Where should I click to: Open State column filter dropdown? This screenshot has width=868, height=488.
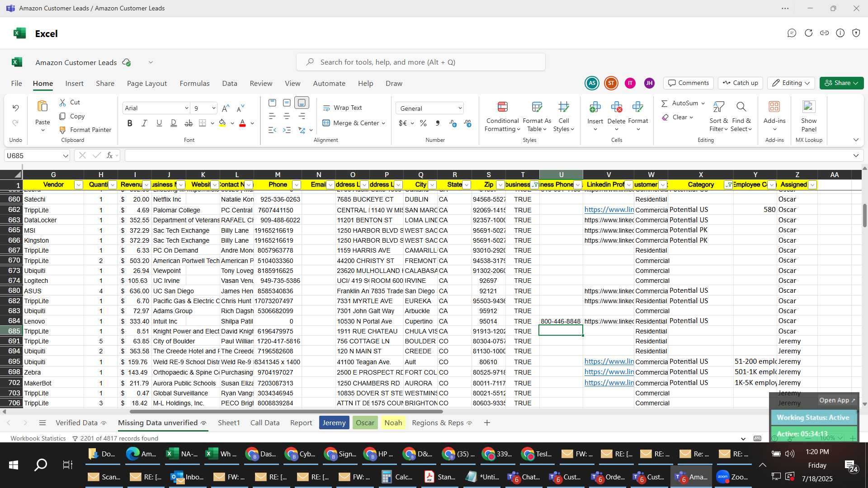tap(467, 185)
